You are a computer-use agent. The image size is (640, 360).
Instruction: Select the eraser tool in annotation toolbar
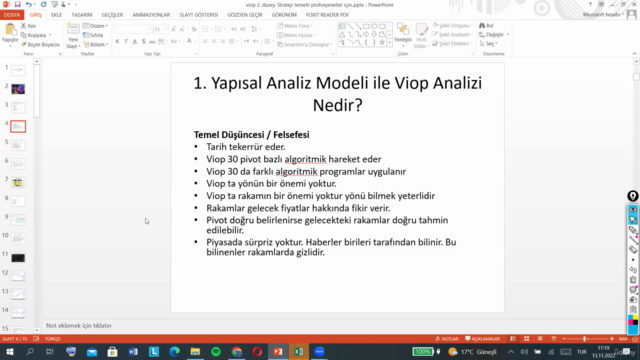[x=633, y=249]
